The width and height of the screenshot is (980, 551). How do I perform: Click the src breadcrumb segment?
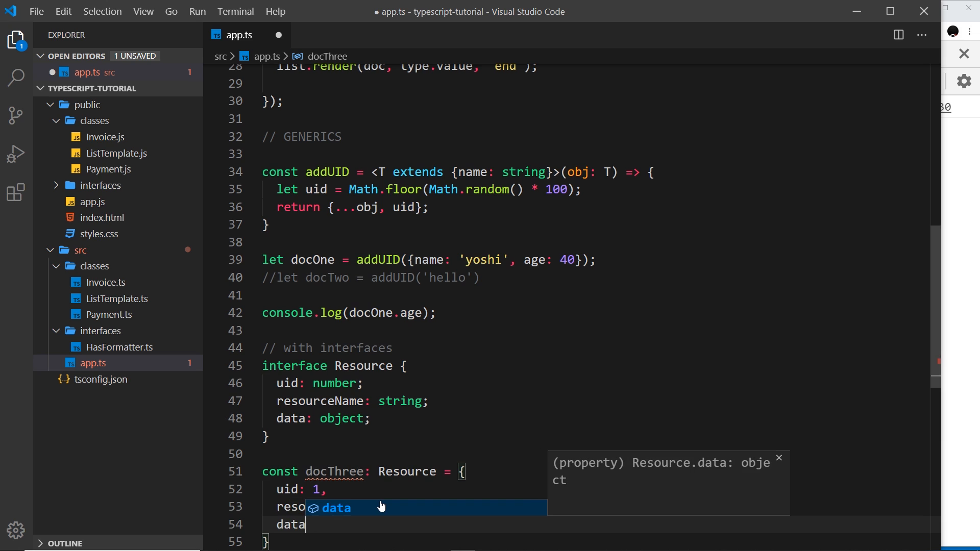pyautogui.click(x=220, y=56)
